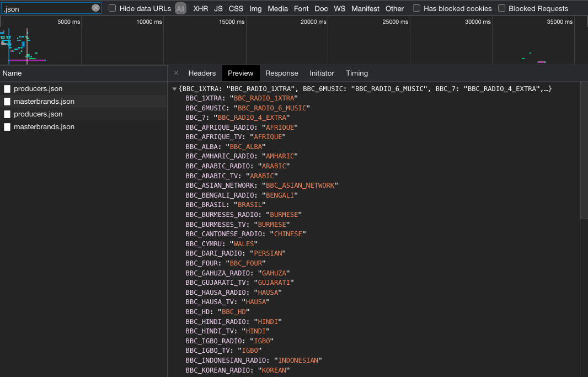Viewport: 588px width, 377px height.
Task: Click the BBC_CANTONESE_RADIO row
Action: 246,234
